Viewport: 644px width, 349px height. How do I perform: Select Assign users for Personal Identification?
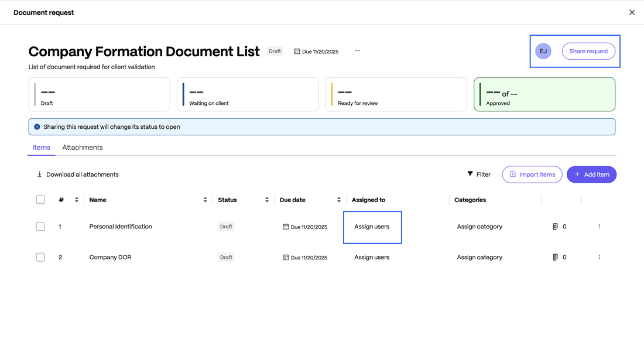(372, 226)
